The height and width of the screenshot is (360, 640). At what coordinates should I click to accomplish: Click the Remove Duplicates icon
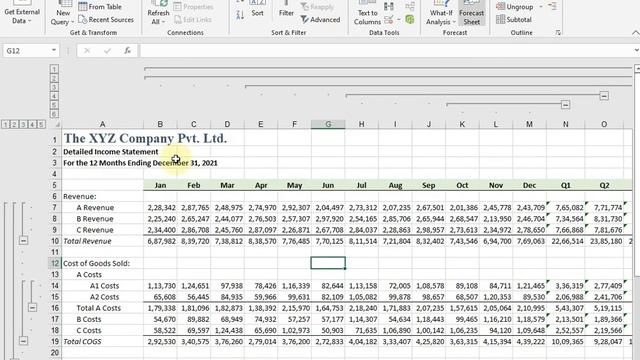[x=389, y=7]
